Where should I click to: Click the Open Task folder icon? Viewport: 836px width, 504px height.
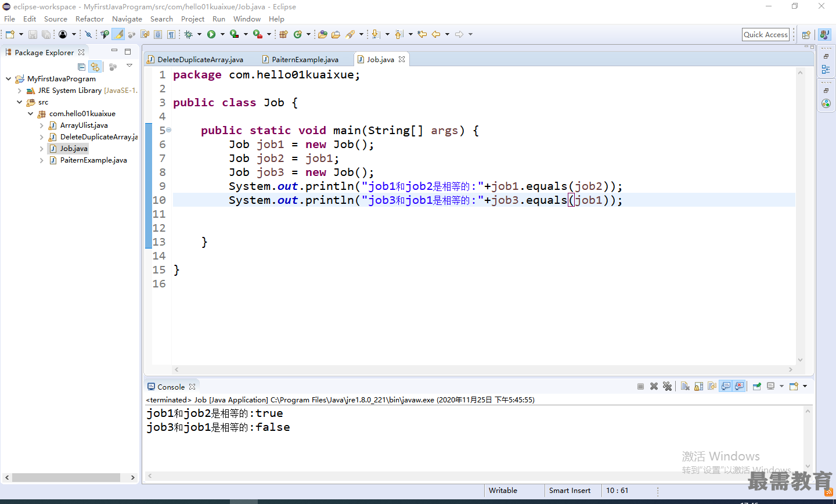tap(336, 34)
